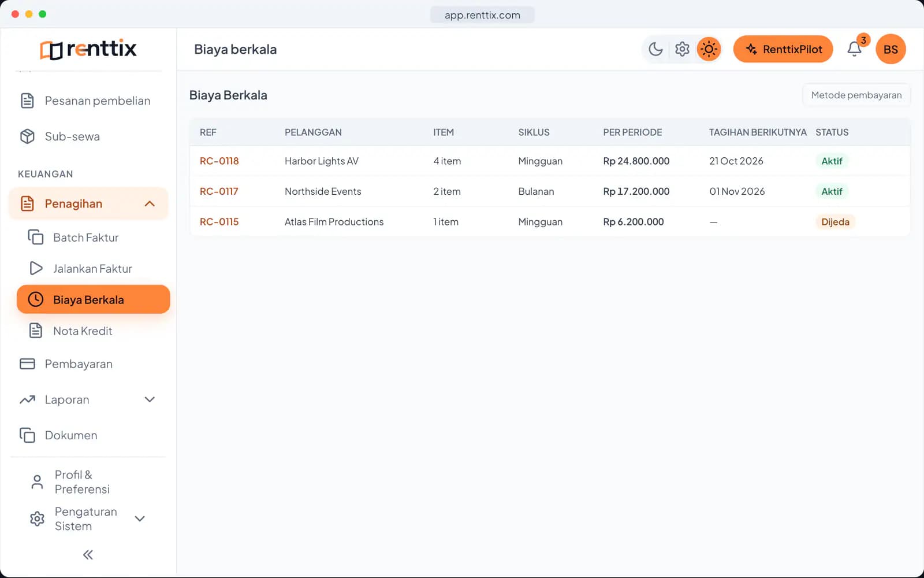The width and height of the screenshot is (924, 578).
Task: Click the Metode pembayaran button
Action: point(856,95)
